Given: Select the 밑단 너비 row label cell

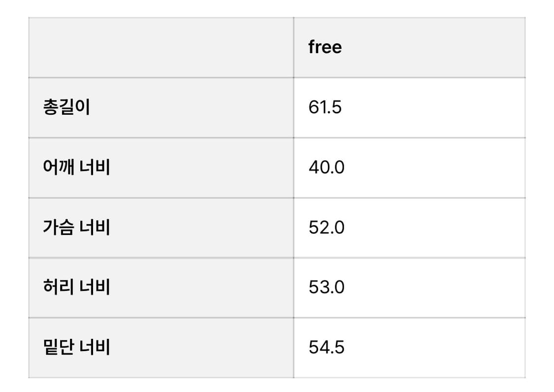Looking at the screenshot, I should [x=76, y=348].
